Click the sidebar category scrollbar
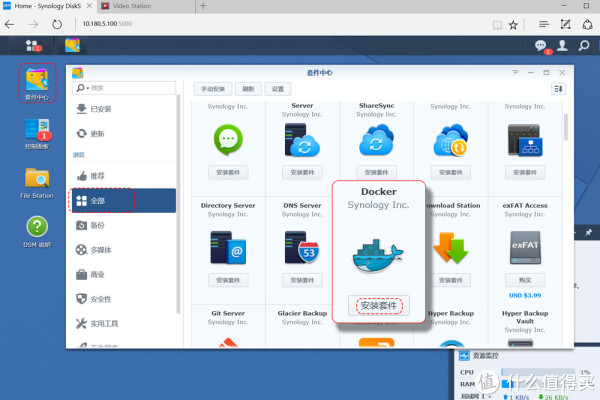Screen dimensions: 600x400 click(x=178, y=205)
